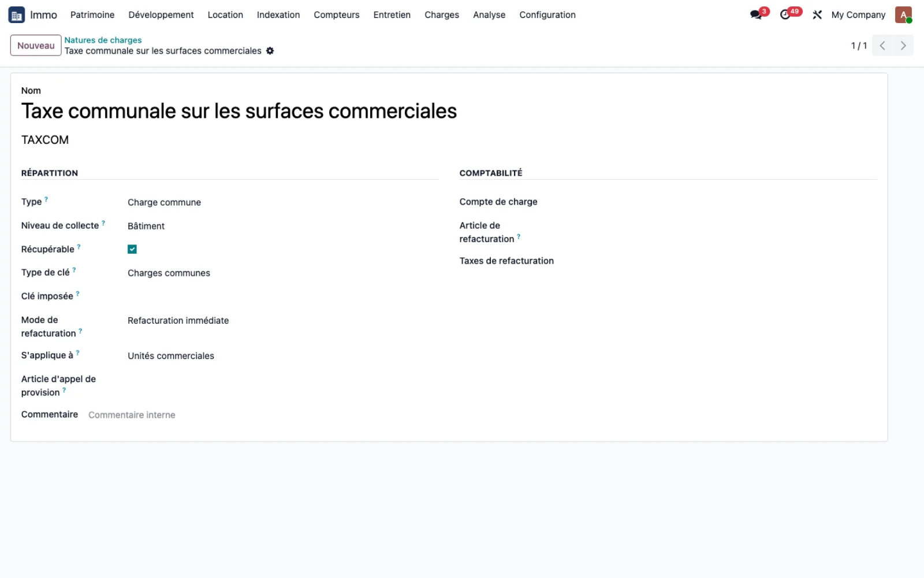Show help tooltip for Article de refacturation

(519, 236)
